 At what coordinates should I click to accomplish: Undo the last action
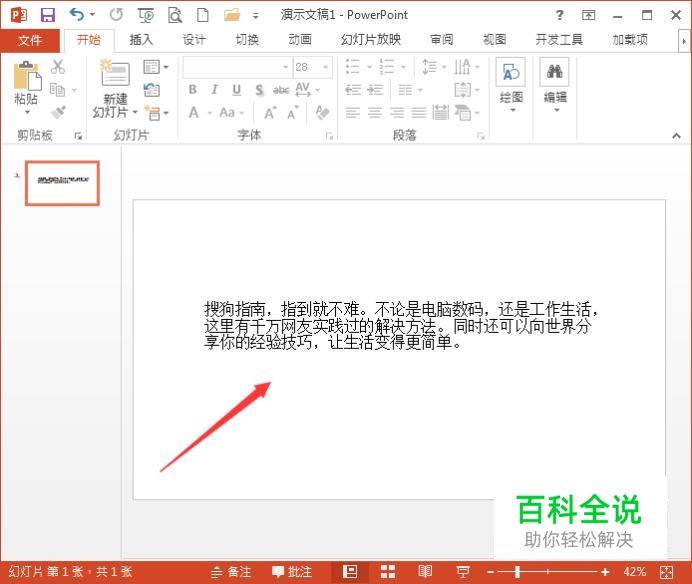(77, 15)
